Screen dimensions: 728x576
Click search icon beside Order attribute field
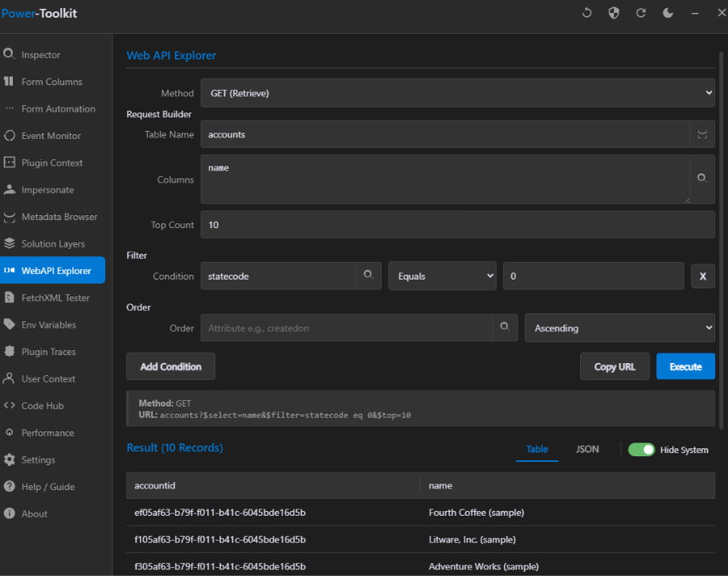pyautogui.click(x=505, y=328)
